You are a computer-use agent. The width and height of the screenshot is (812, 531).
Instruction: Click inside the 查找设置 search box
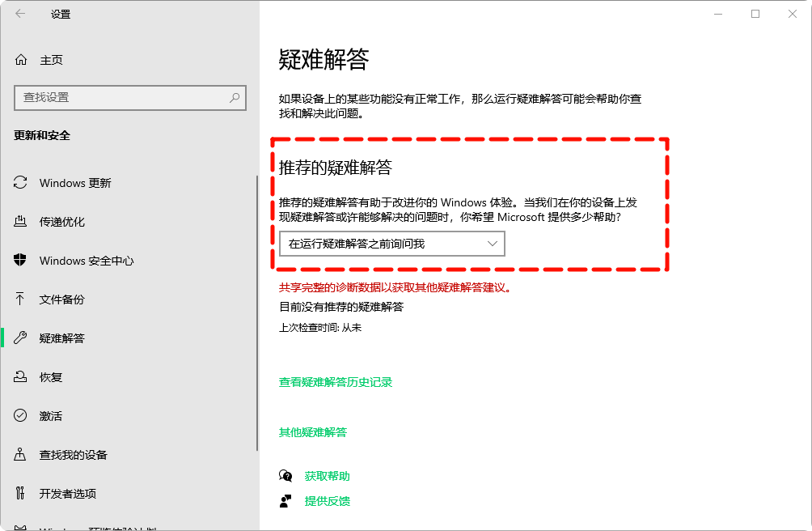pyautogui.click(x=121, y=97)
